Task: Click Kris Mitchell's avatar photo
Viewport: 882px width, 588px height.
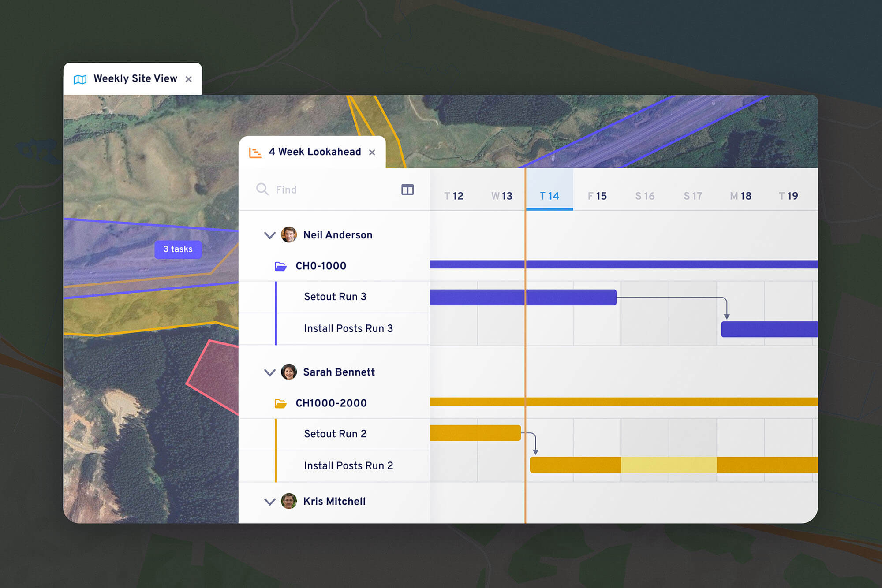Action: 289,501
